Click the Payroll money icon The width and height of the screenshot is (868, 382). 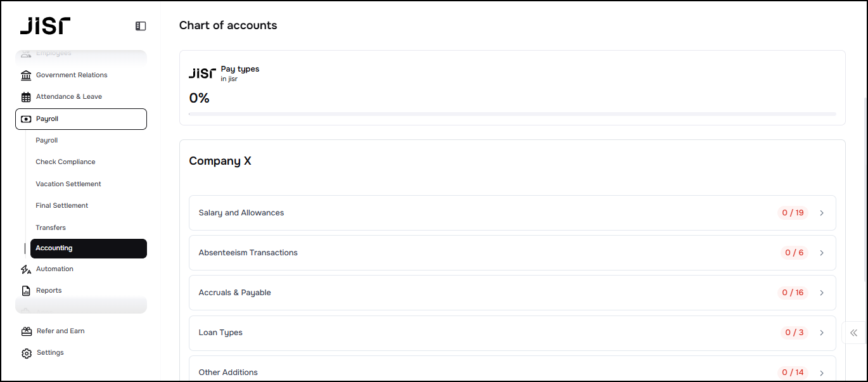[x=26, y=119]
